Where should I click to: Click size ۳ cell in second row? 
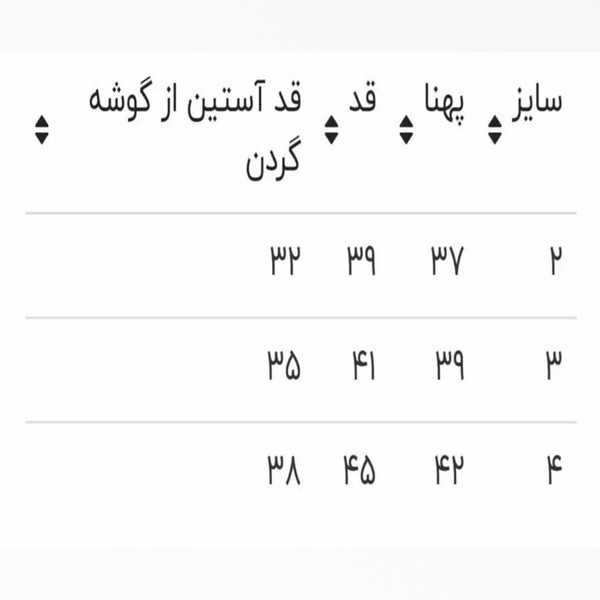(x=554, y=365)
